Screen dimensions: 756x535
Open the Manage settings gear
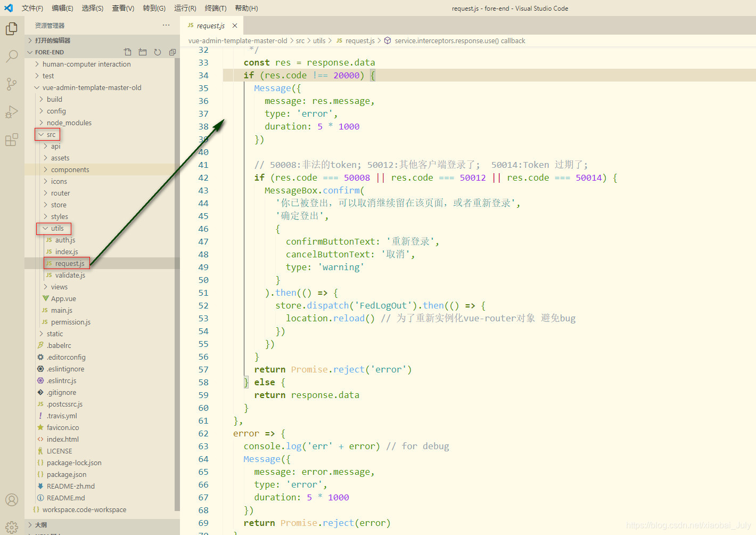point(12,528)
